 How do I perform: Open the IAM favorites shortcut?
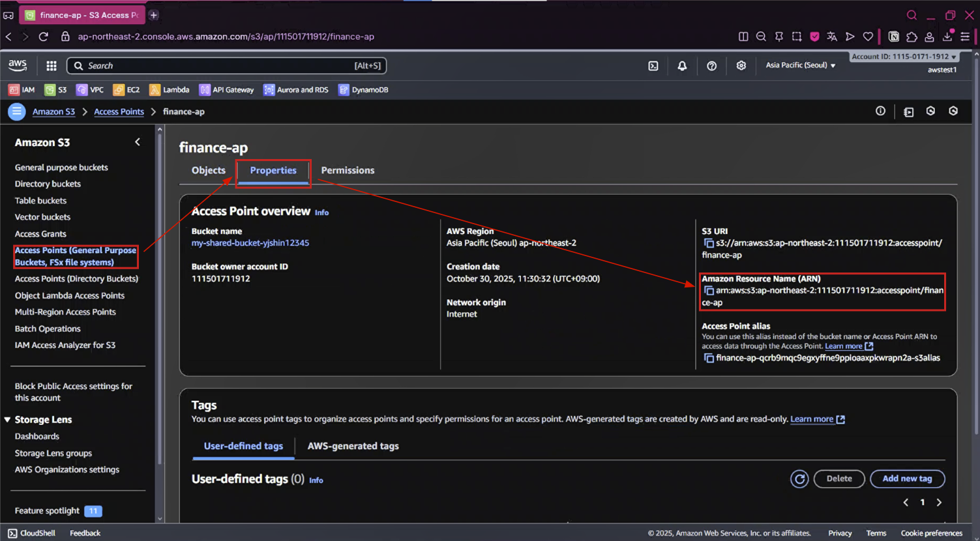pyautogui.click(x=22, y=90)
